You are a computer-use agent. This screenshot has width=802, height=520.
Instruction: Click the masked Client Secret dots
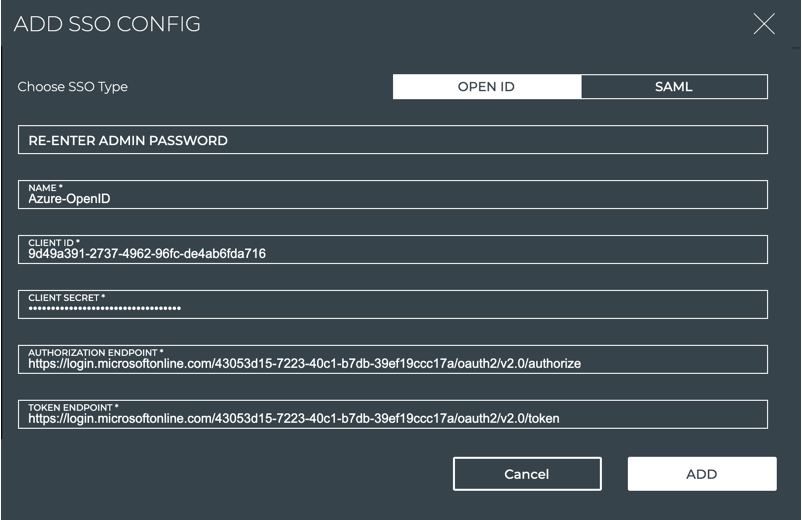click(105, 309)
